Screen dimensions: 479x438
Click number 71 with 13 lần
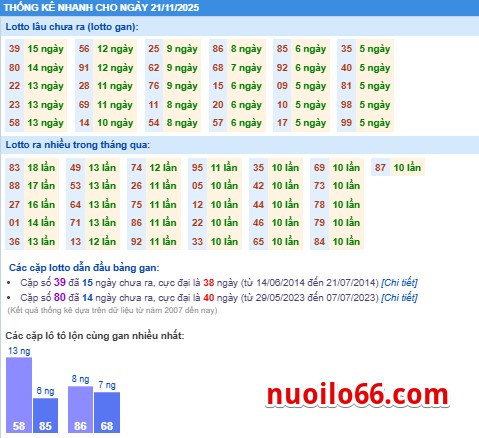(75, 223)
